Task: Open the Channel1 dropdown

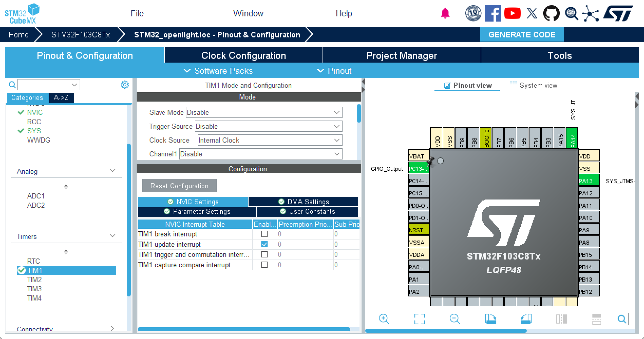Action: tap(261, 154)
